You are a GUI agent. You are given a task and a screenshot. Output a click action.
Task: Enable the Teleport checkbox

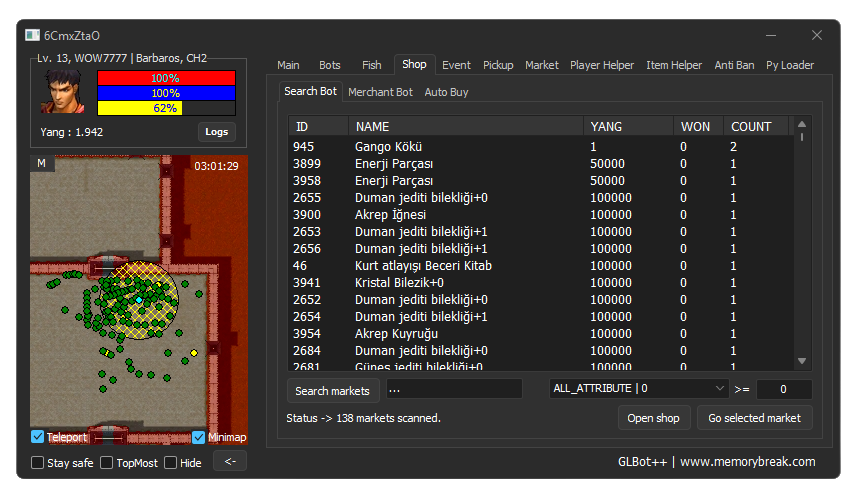(x=37, y=437)
